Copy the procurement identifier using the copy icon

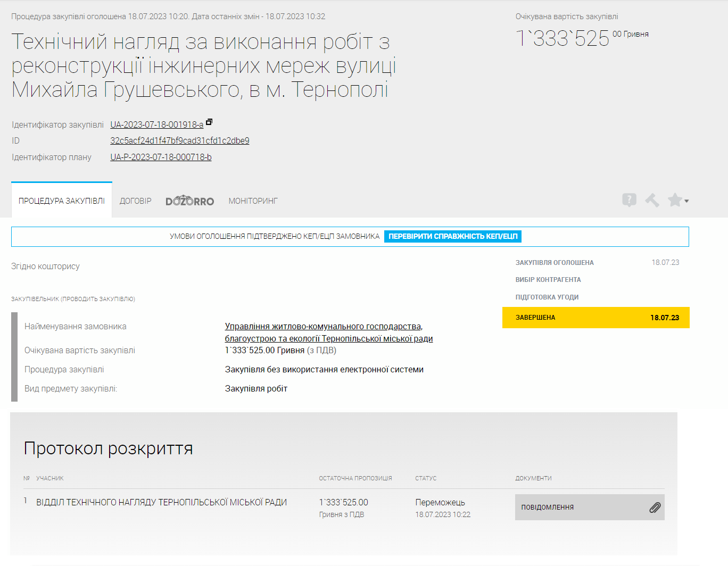(209, 121)
